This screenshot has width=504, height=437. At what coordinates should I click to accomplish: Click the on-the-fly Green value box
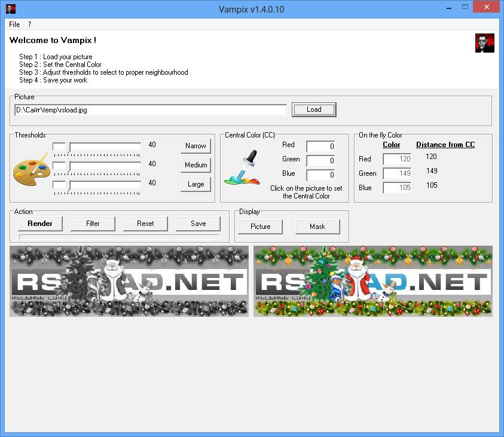pyautogui.click(x=397, y=173)
